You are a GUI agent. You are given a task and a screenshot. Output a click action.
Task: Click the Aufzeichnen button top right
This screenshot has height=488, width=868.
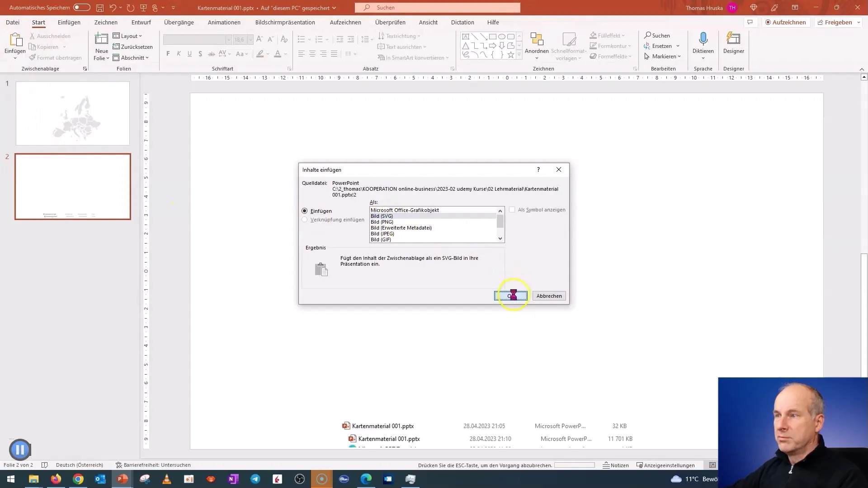coord(786,22)
